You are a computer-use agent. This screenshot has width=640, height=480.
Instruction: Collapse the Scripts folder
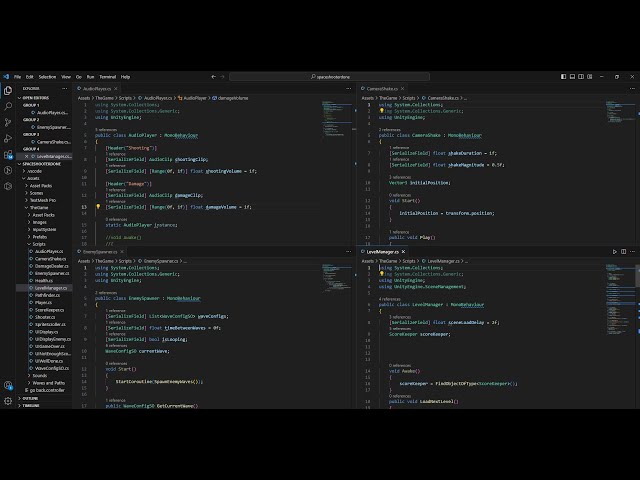coord(44,244)
